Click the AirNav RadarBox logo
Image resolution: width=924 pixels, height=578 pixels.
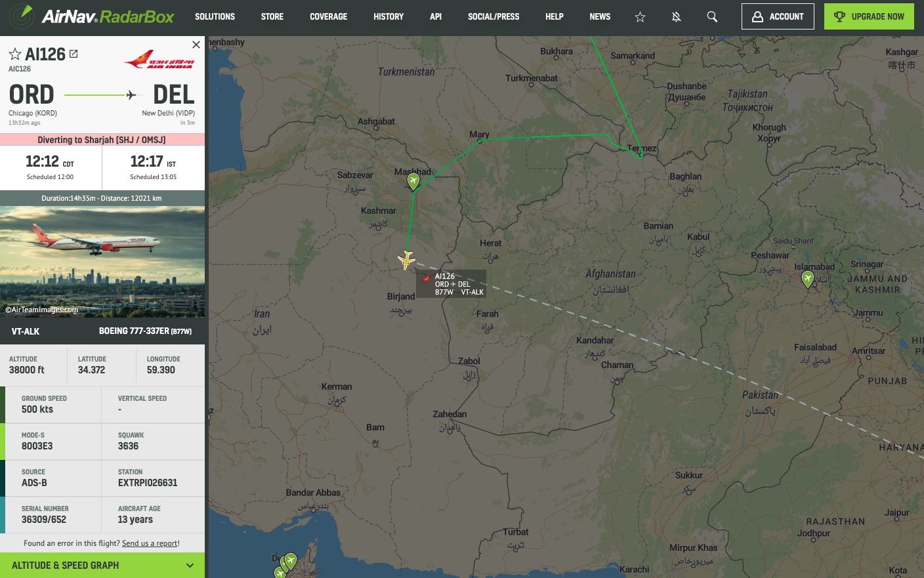click(91, 16)
